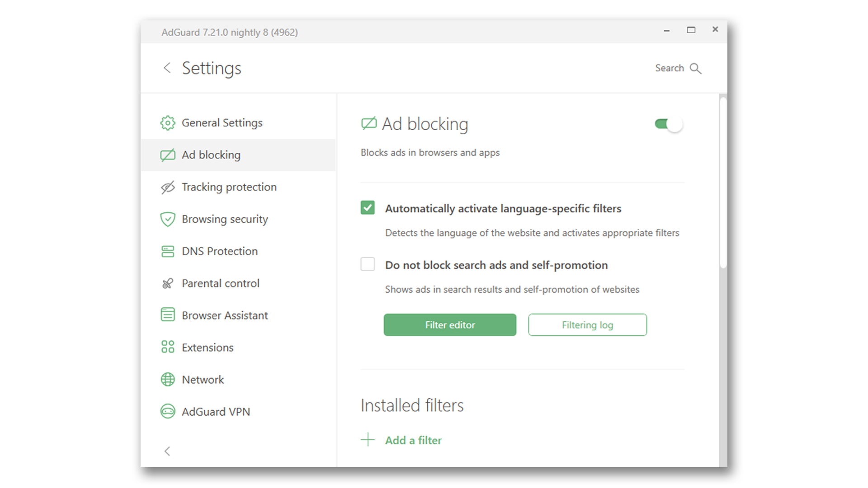Image resolution: width=868 pixels, height=488 pixels.
Task: Select the Ad blocking shield icon
Action: 167,155
